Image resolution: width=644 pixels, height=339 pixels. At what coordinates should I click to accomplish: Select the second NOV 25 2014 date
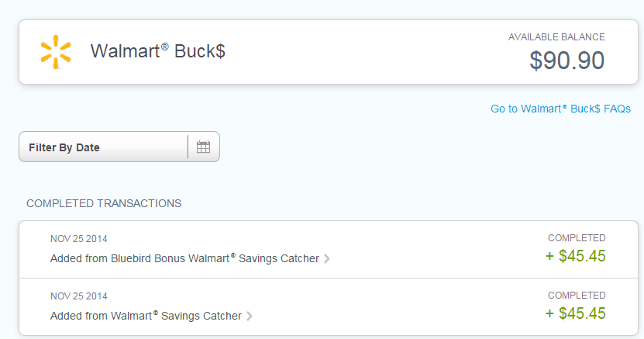pyautogui.click(x=79, y=296)
